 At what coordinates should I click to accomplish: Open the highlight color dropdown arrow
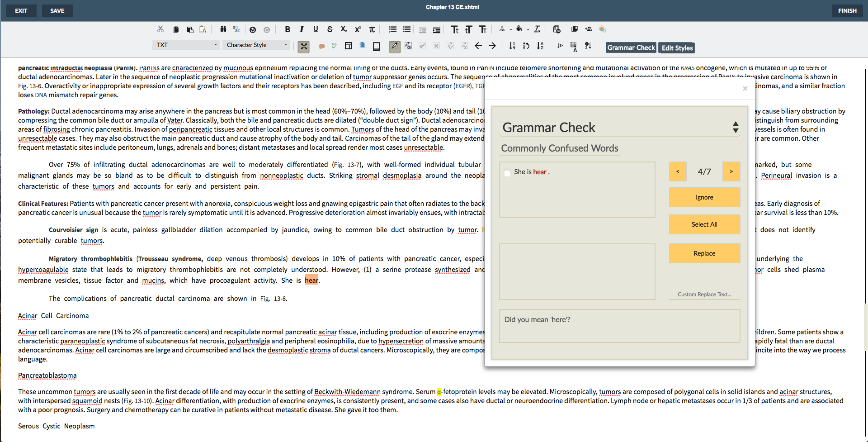528,29
